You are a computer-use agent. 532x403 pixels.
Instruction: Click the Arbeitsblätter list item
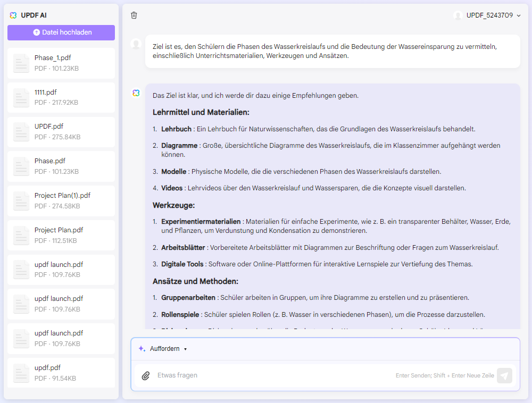pyautogui.click(x=326, y=248)
